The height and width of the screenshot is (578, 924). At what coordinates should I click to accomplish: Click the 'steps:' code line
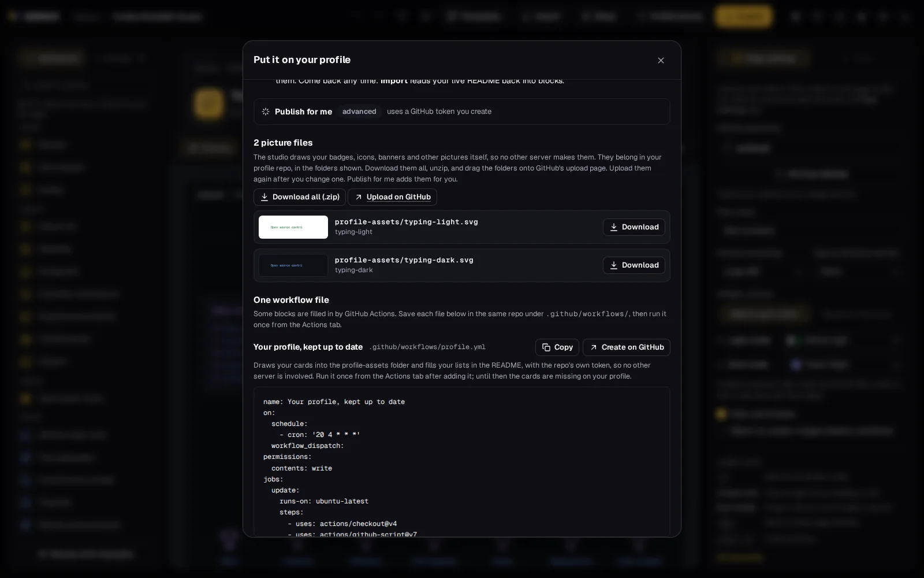pos(292,512)
